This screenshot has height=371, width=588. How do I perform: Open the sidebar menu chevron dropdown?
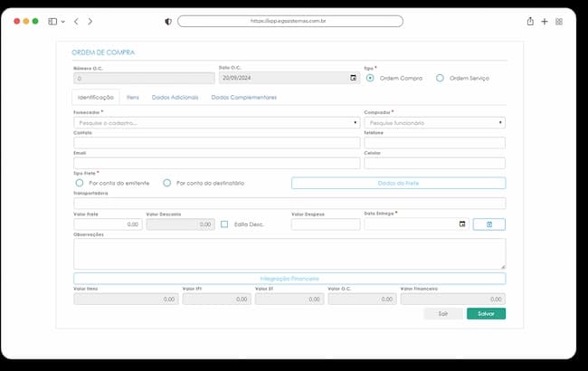[x=63, y=22]
